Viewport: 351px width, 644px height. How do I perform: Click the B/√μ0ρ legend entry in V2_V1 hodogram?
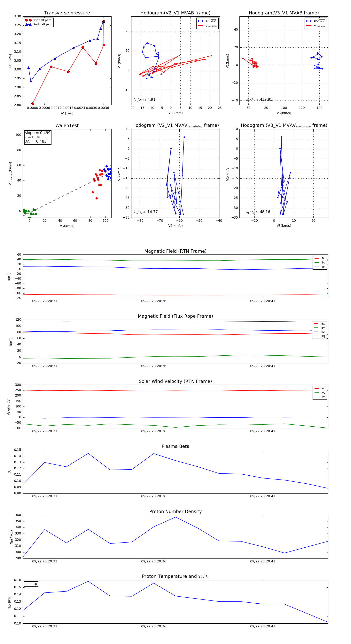(207, 21)
